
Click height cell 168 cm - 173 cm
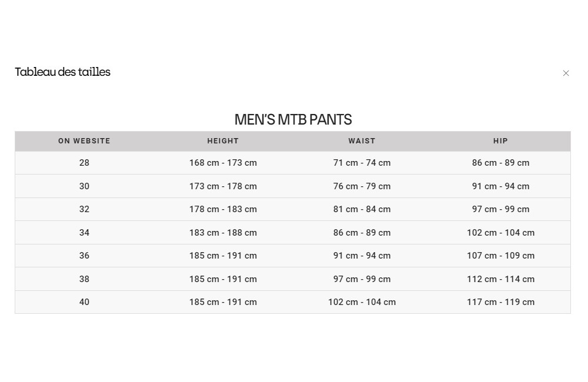click(x=223, y=163)
